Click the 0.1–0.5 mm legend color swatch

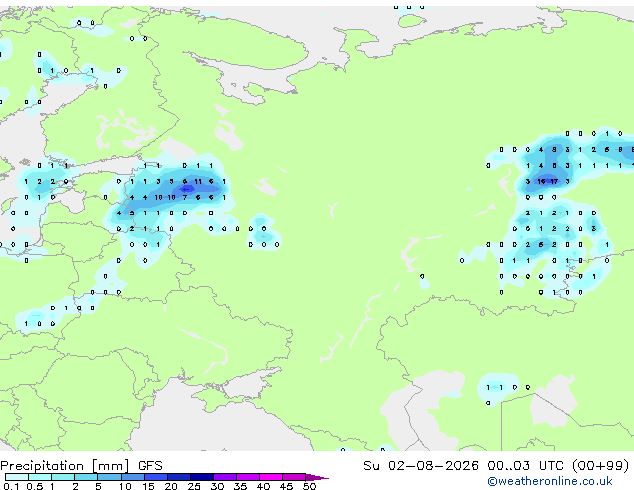pos(17,477)
